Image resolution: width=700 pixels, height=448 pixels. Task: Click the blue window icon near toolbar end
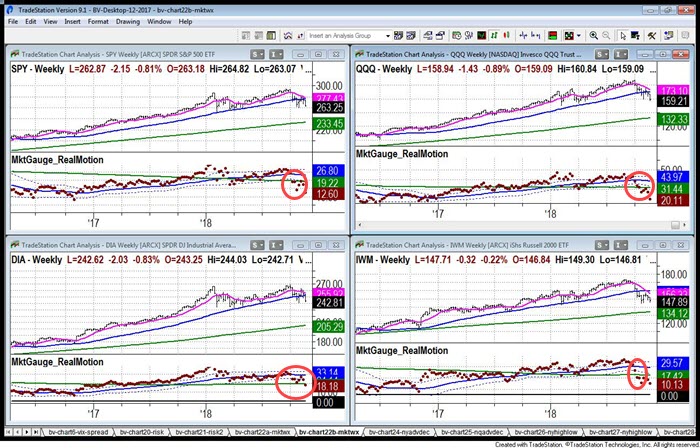pyautogui.click(x=668, y=36)
